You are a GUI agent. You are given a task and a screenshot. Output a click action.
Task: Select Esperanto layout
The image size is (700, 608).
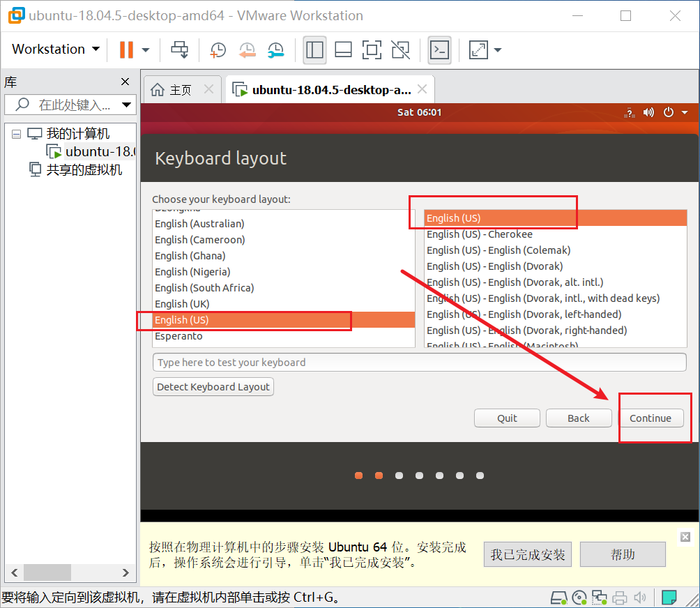pyautogui.click(x=284, y=336)
